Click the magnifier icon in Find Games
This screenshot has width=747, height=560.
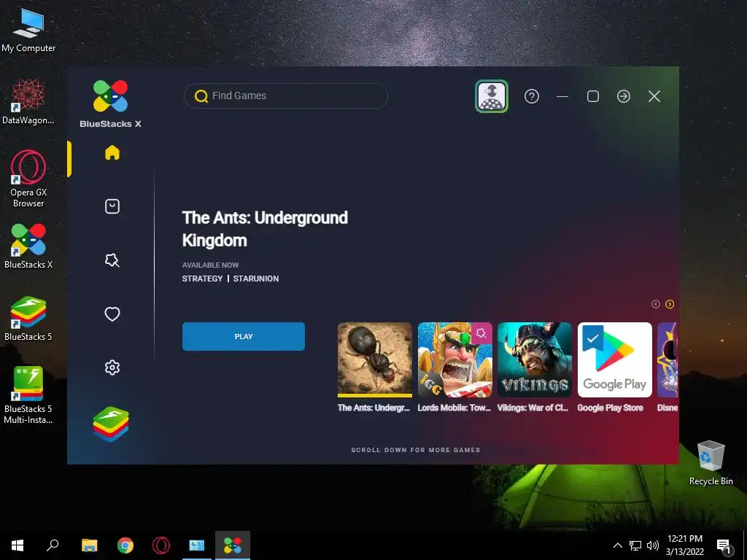[x=201, y=96]
